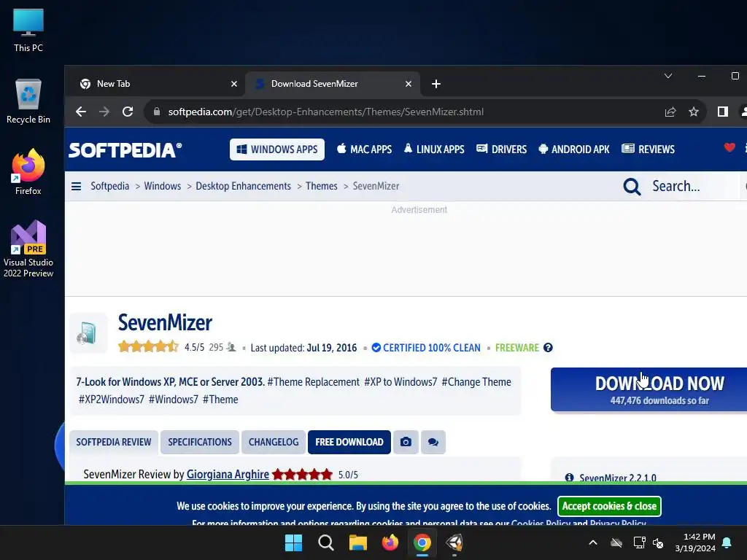747x560 pixels.
Task: Open the Chrome side panel
Action: coord(723,112)
